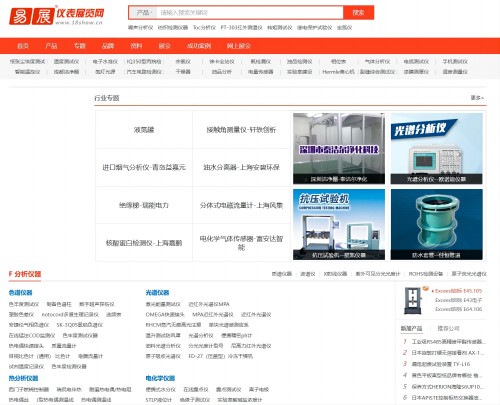
Task: Click the 易展 仪表展览网 site logo
Action: 56,15
